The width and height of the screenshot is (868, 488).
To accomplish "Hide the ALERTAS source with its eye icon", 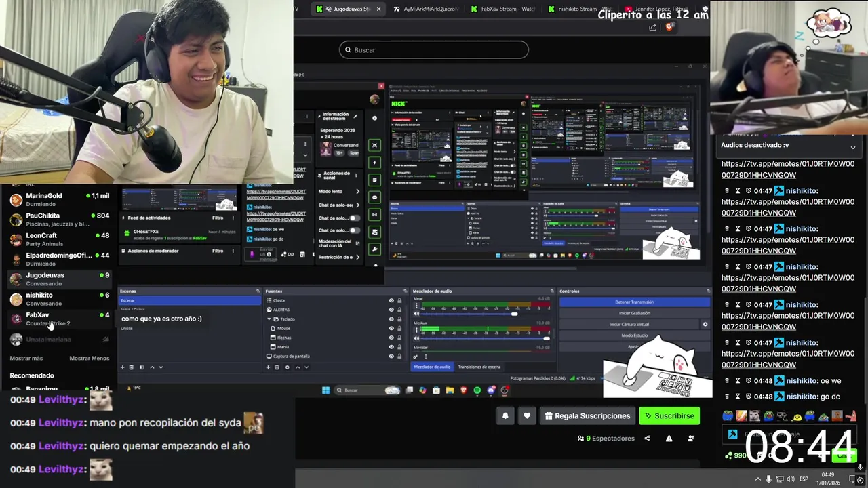I will click(x=391, y=310).
